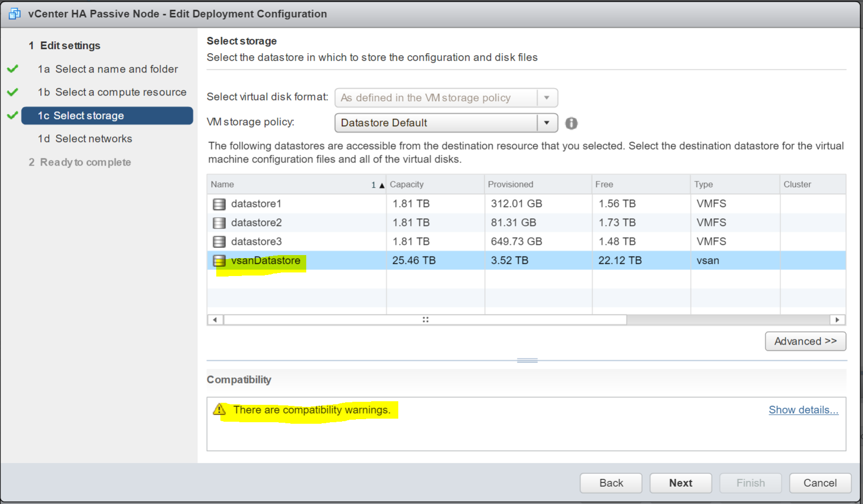Select the datastore3 row name
This screenshot has height=504, width=863.
(256, 241)
